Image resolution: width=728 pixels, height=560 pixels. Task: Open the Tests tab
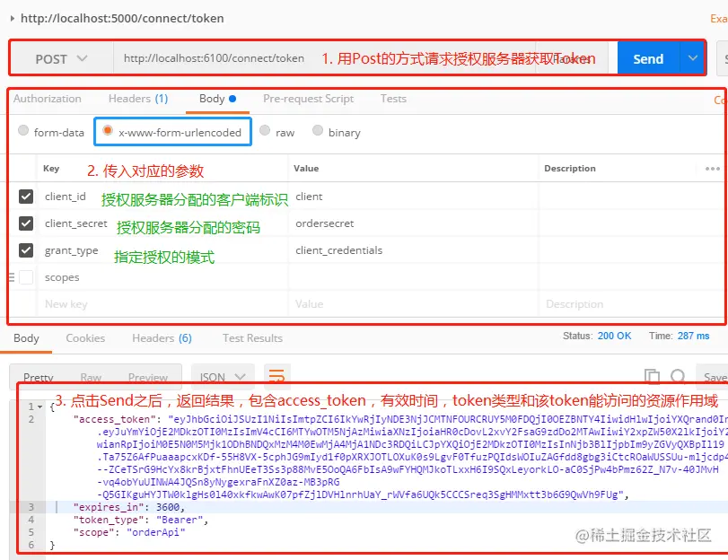coord(393,99)
